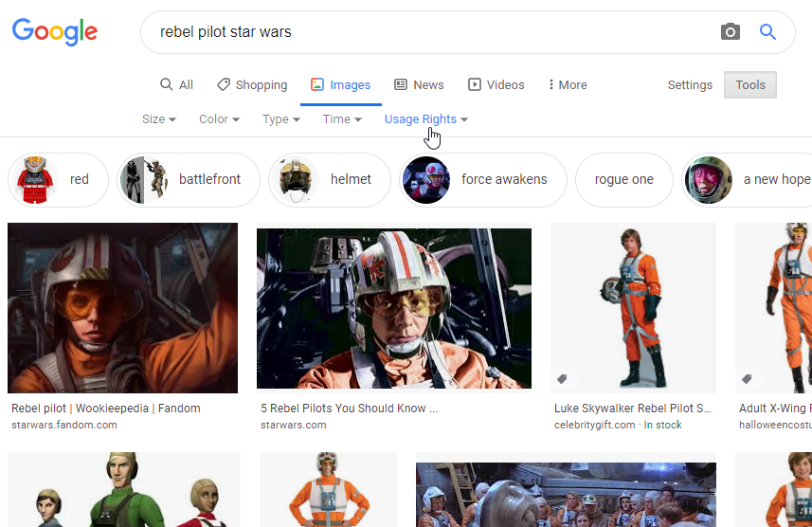This screenshot has width=812, height=527.
Task: Open 'Adult X-Wing' title link
Action: click(x=775, y=409)
